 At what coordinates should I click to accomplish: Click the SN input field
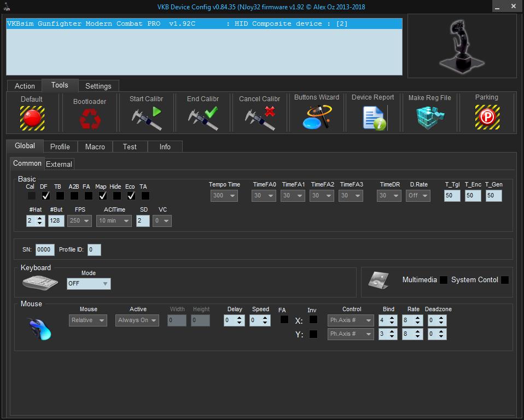45,249
